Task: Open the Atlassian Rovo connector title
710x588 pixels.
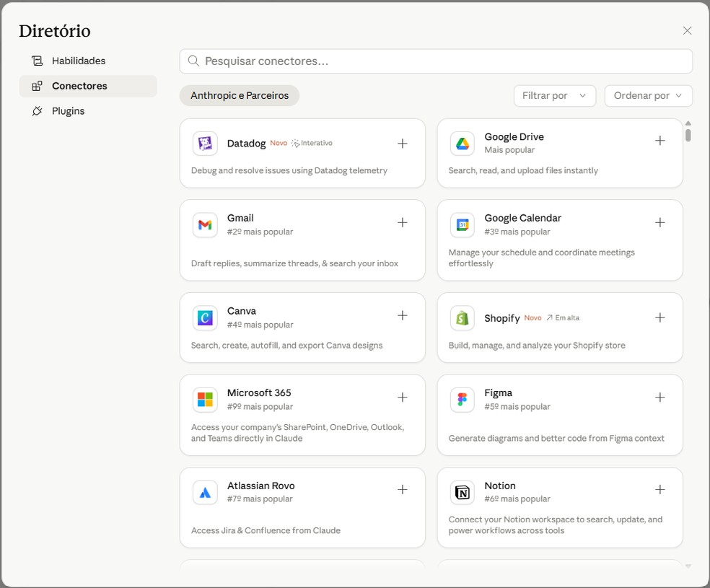Action: point(260,486)
